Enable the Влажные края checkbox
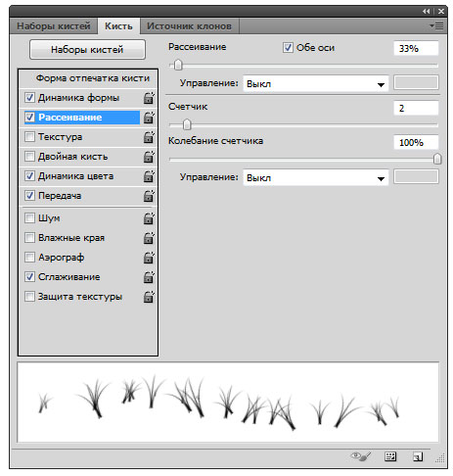The image size is (453, 476). coord(29,238)
